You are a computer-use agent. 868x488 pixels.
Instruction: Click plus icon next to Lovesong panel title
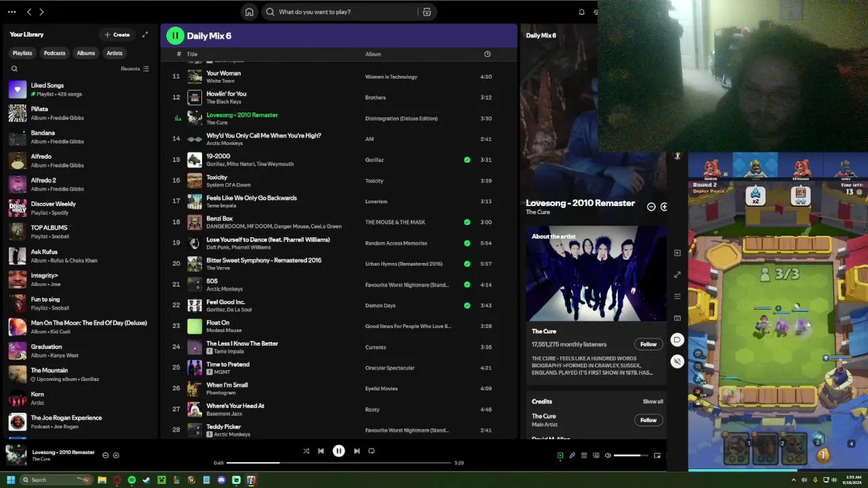click(663, 207)
